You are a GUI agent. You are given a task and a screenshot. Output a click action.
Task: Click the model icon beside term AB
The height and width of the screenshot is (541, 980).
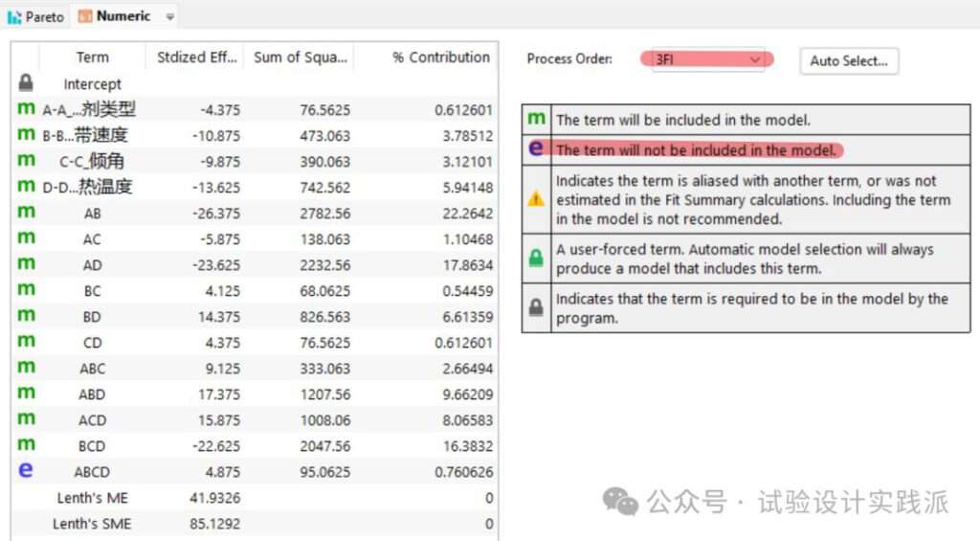(26, 212)
